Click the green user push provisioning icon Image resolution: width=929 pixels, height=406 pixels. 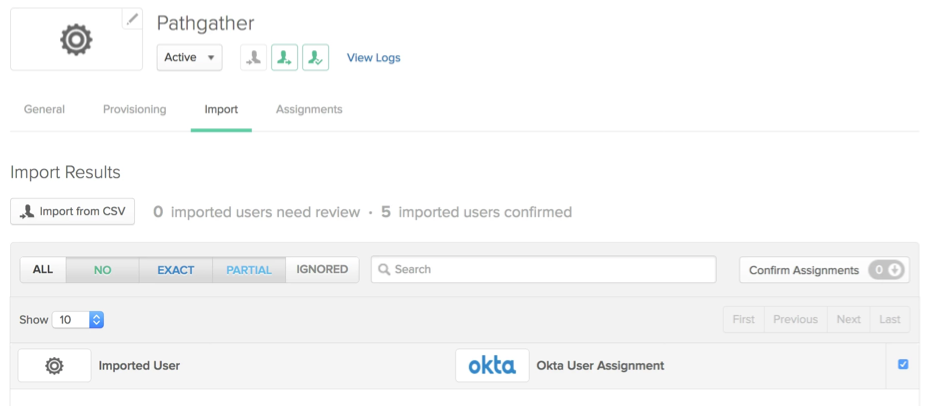pos(285,58)
